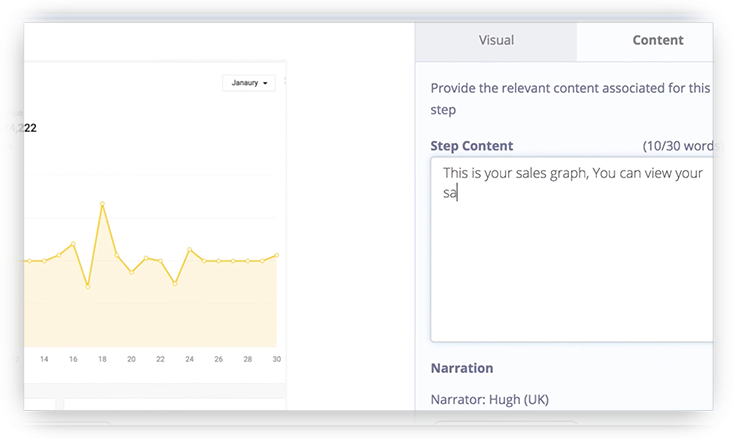Click the Narration section heading
Image resolution: width=733 pixels, height=439 pixels.
(x=461, y=368)
